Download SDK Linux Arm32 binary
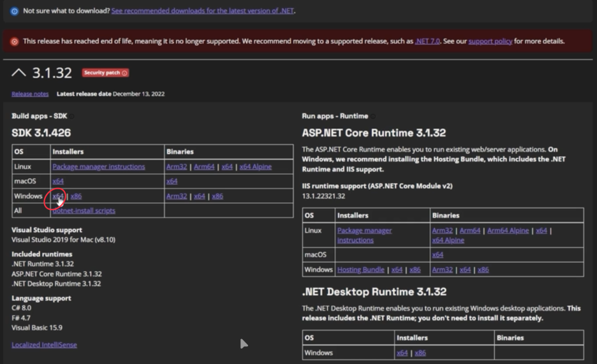 [x=177, y=166]
